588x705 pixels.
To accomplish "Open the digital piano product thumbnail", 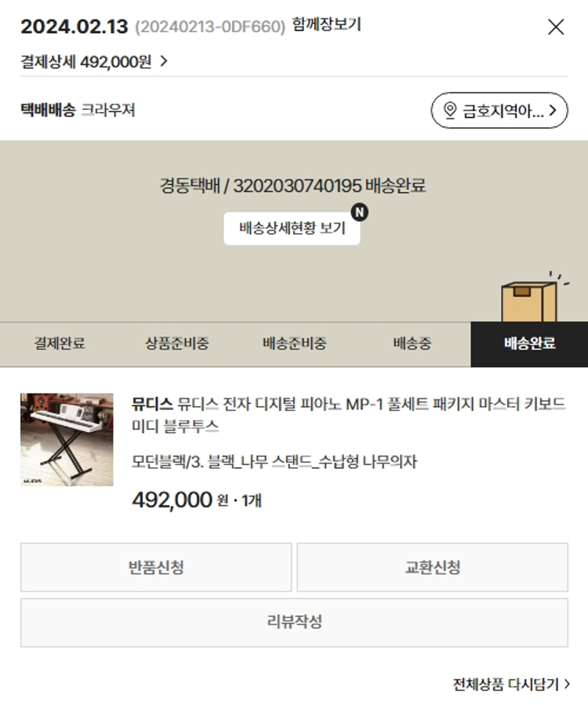I will click(x=67, y=439).
